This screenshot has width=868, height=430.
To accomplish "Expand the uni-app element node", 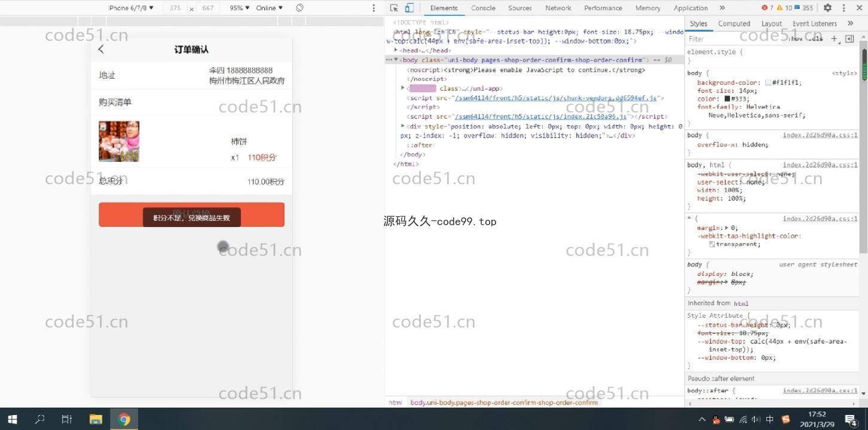I will pyautogui.click(x=403, y=88).
